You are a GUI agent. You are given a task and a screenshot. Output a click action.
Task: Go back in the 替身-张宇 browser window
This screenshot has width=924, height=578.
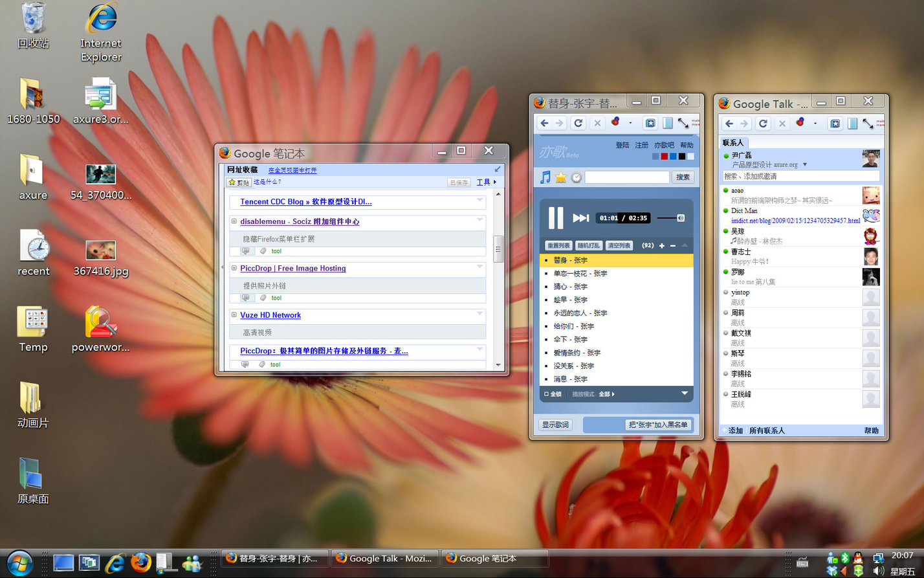point(545,123)
